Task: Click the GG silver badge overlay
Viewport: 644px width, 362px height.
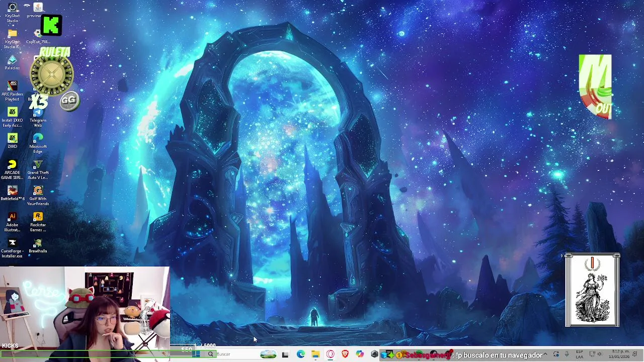Action: (69, 100)
